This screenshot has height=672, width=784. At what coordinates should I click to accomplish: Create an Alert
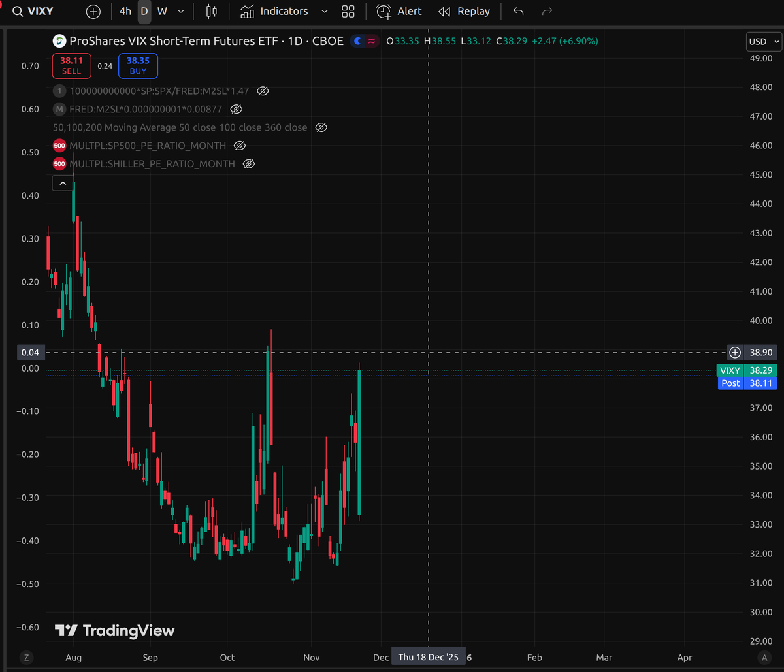(399, 11)
